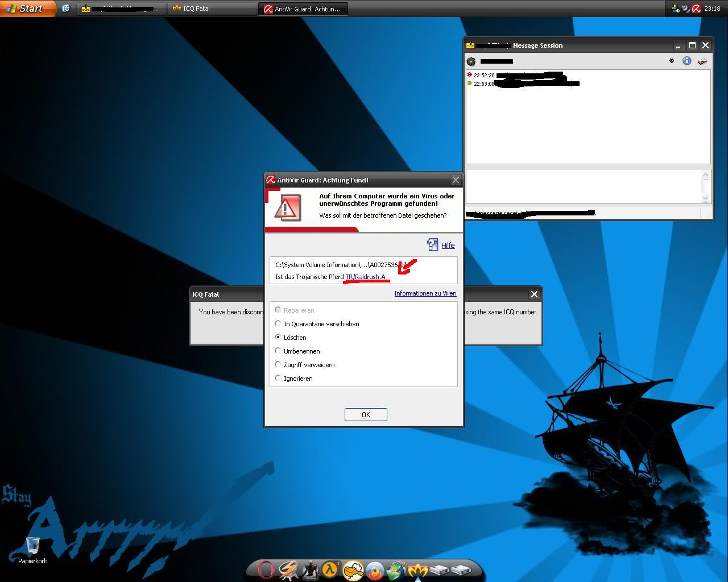This screenshot has width=728, height=582.
Task: Open message history book icon
Action: tap(702, 61)
